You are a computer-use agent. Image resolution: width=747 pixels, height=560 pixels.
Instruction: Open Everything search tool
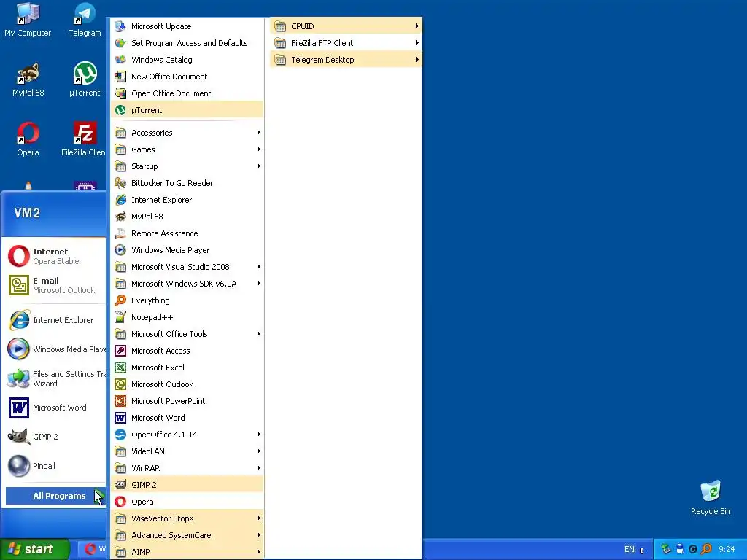tap(187, 300)
